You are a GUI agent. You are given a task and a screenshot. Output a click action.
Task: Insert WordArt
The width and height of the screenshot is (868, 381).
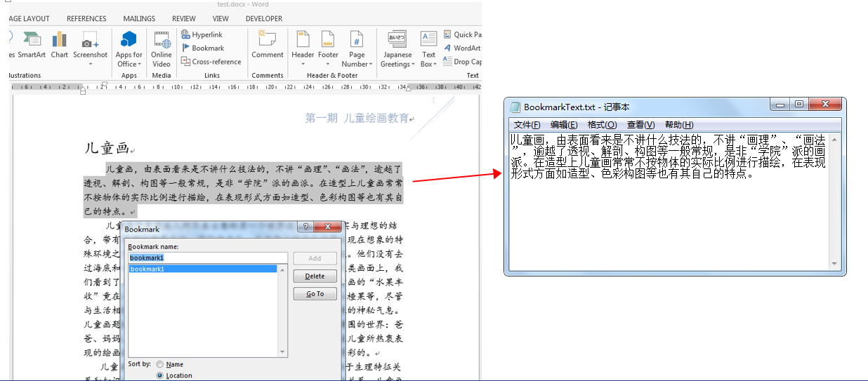pos(463,48)
